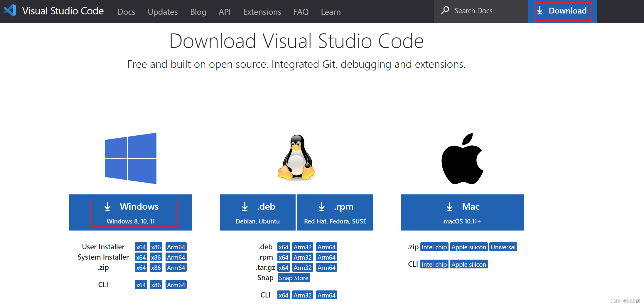644x306 pixels.
Task: Pick Linux .deb x64 package
Action: [284, 247]
